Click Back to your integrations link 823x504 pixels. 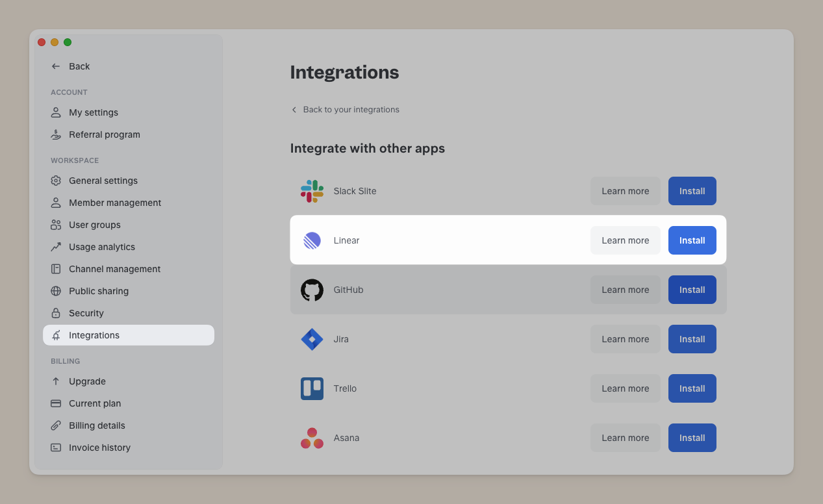351,110
